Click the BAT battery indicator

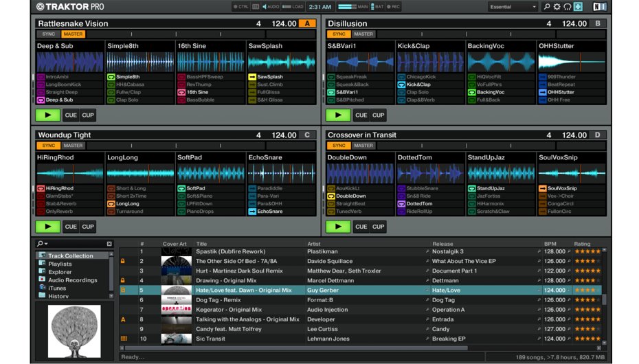pyautogui.click(x=377, y=7)
